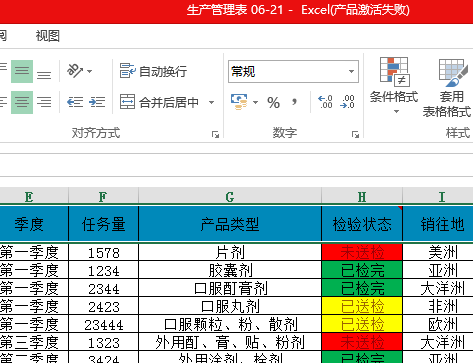This screenshot has width=473, height=363.
Task: Select column F header
Action: tap(103, 197)
